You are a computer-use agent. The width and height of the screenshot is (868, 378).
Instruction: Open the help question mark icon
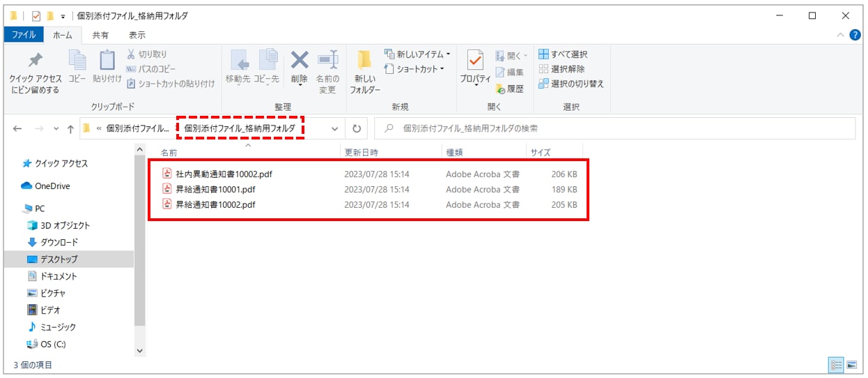coord(855,35)
